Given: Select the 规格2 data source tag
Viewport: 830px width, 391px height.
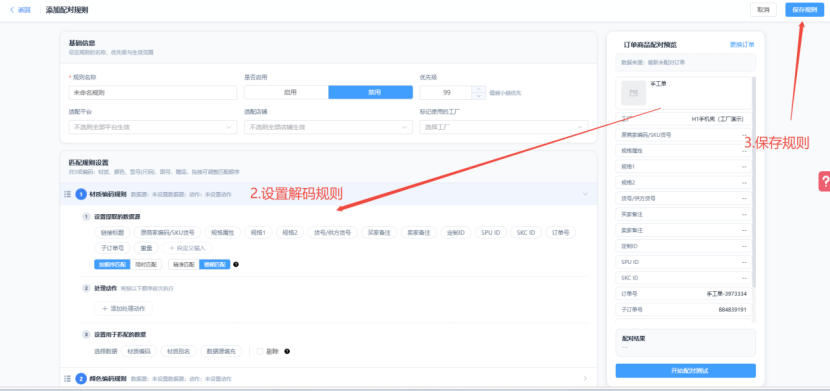Looking at the screenshot, I should tap(290, 232).
